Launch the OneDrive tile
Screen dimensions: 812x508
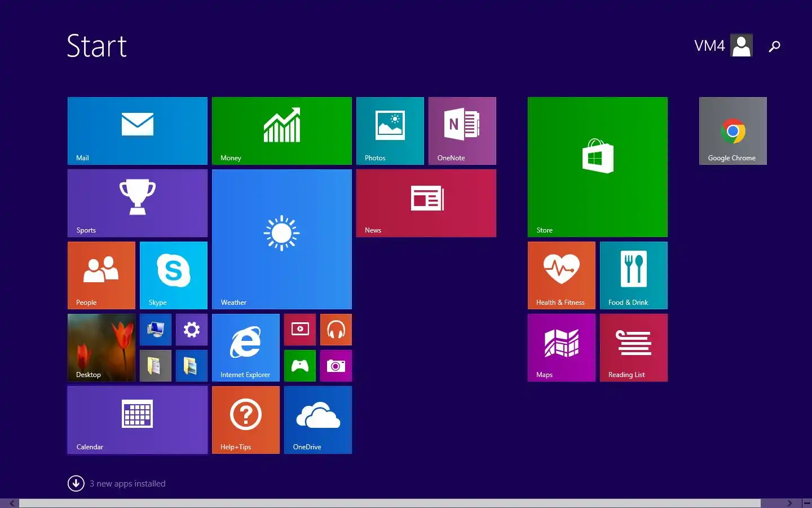pyautogui.click(x=318, y=420)
